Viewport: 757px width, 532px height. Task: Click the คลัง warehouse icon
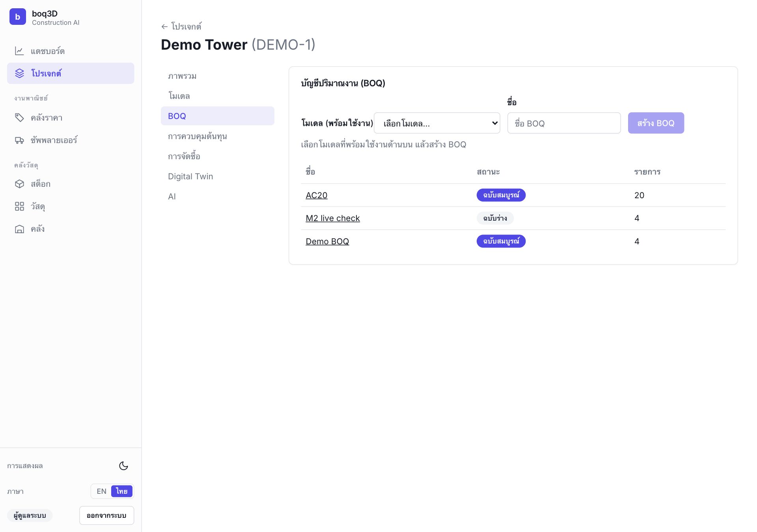[x=19, y=229]
